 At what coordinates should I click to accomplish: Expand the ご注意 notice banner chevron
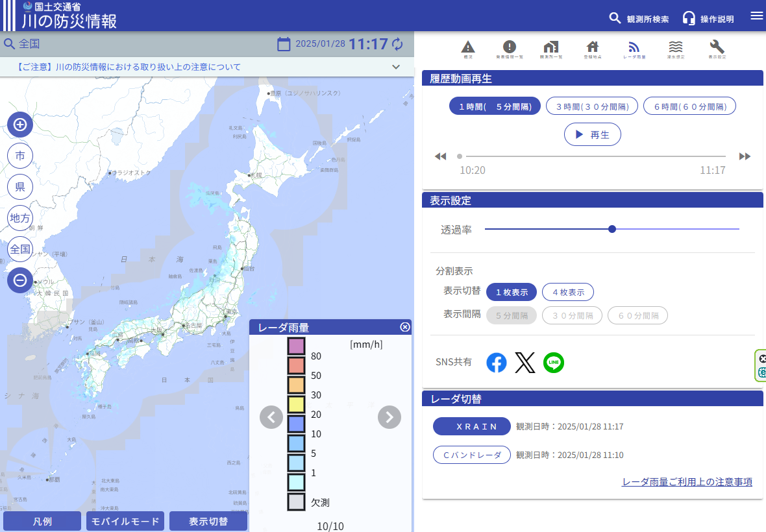[396, 67]
